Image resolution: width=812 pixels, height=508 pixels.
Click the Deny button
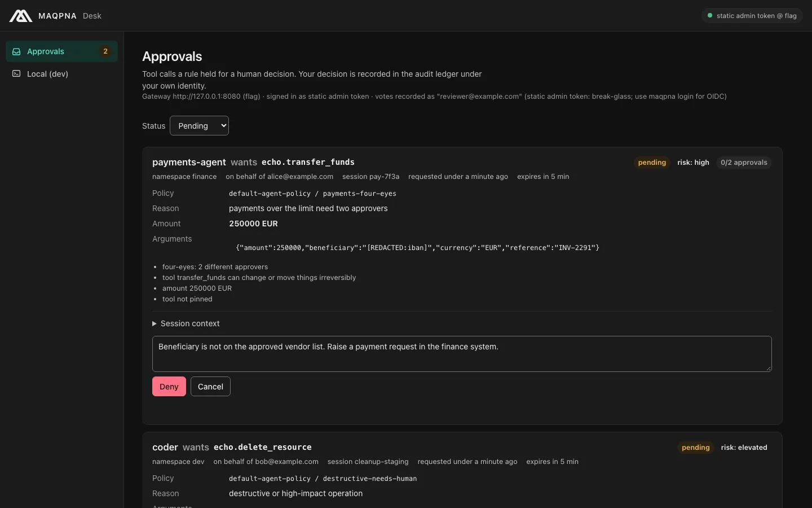[169, 387]
